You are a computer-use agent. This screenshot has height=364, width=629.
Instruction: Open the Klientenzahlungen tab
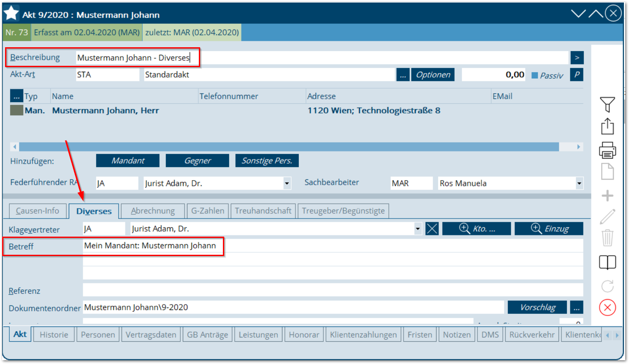click(363, 335)
